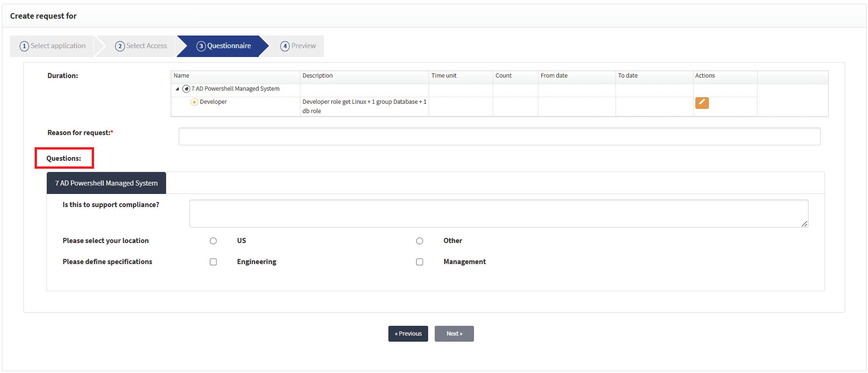Screen dimensions: 868x373
Task: Enable the Management checkbox
Action: 420,262
